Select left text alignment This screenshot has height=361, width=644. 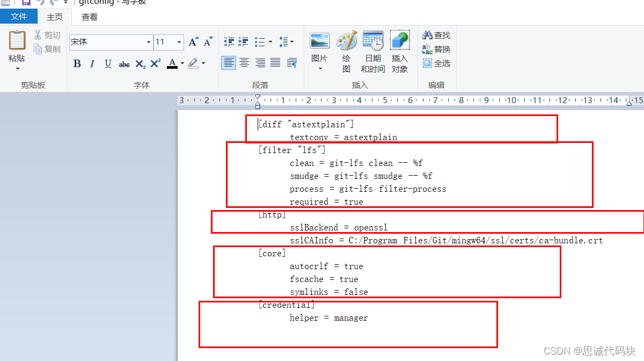pyautogui.click(x=229, y=63)
